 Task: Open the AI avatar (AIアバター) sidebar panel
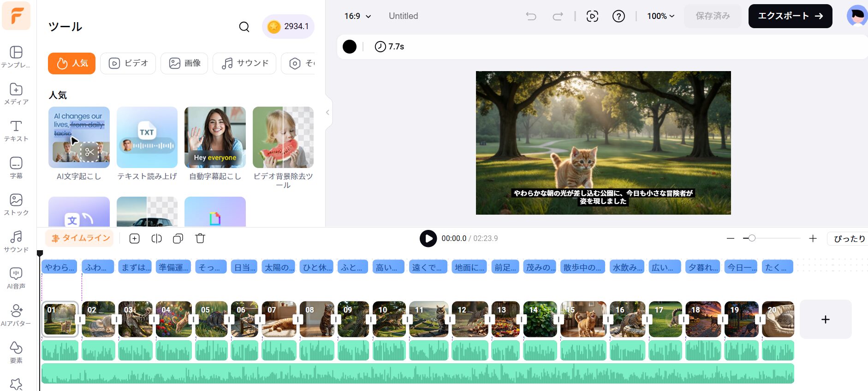coord(16,315)
